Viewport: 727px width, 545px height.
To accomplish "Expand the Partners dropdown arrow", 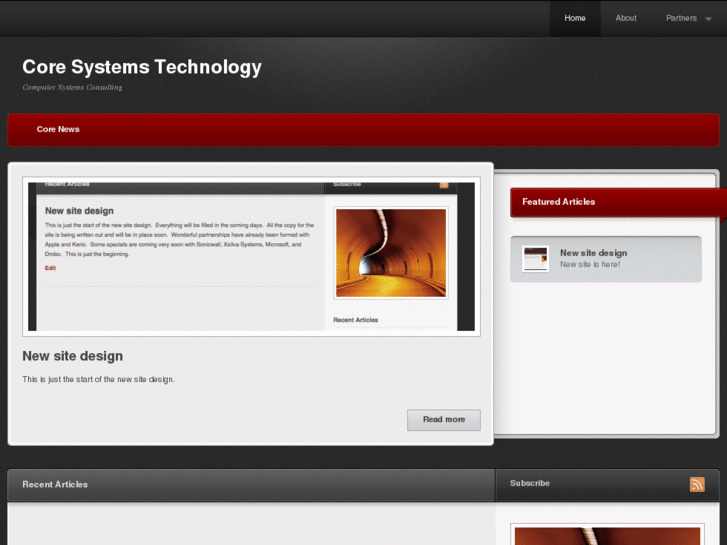I will (x=709, y=19).
